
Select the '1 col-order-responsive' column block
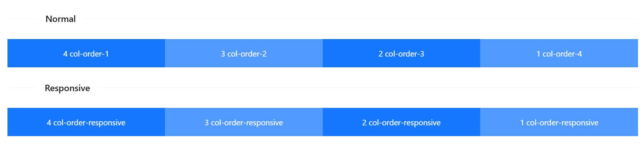[559, 122]
